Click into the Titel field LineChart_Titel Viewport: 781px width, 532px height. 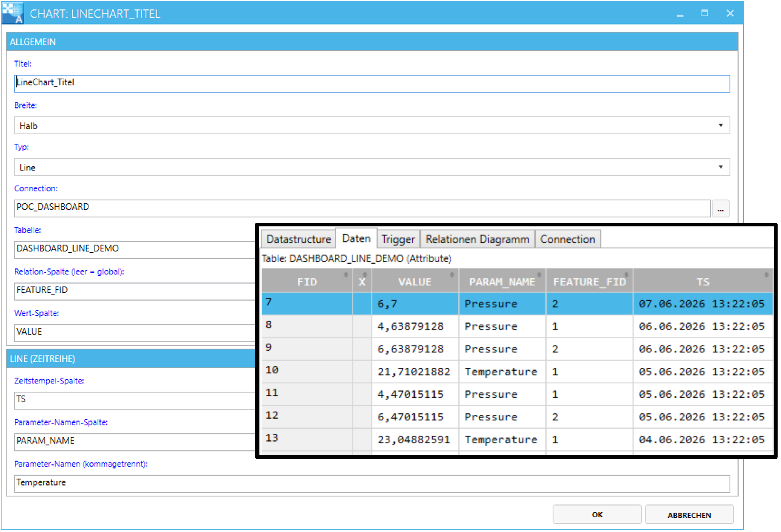tap(372, 84)
